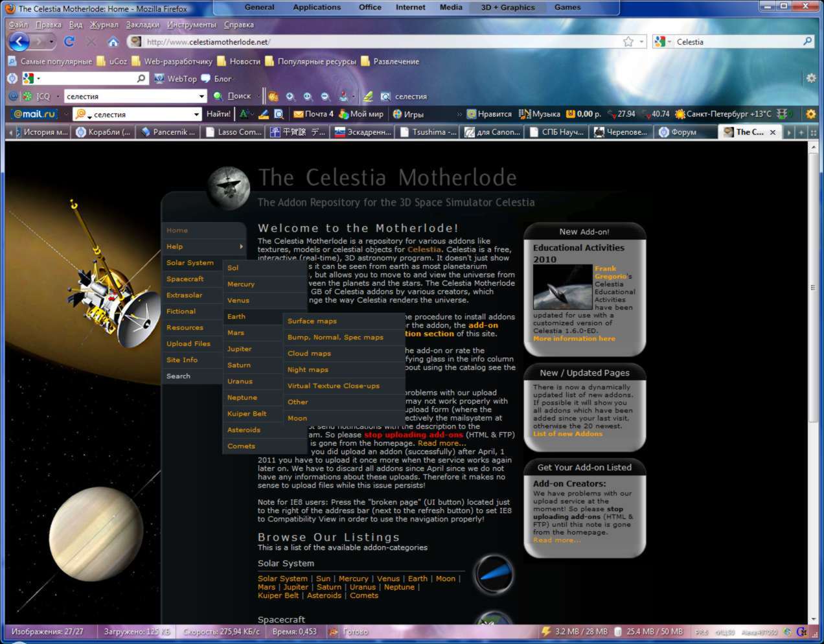Open the Jupiter link under Browse listings
The width and height of the screenshot is (824, 644).
295,588
